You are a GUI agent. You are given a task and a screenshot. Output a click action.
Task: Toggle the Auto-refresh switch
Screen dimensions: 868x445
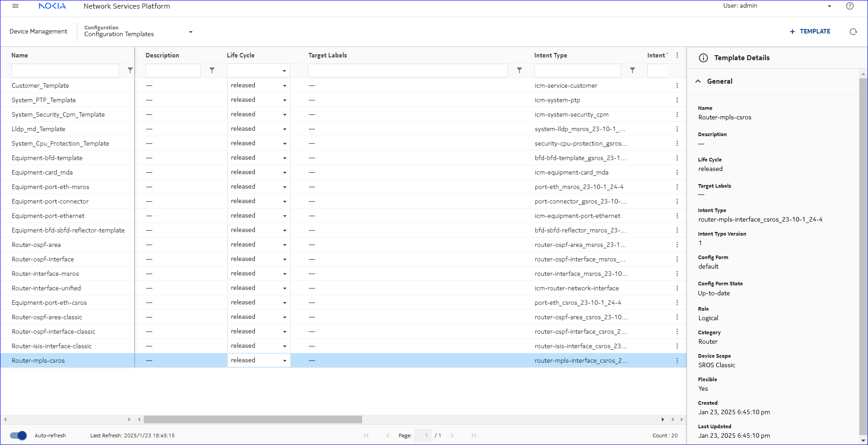(19, 436)
